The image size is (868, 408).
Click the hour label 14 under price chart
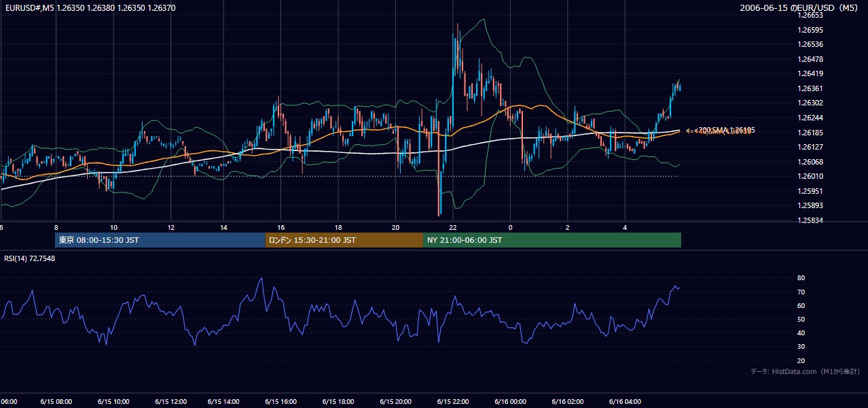pyautogui.click(x=223, y=227)
